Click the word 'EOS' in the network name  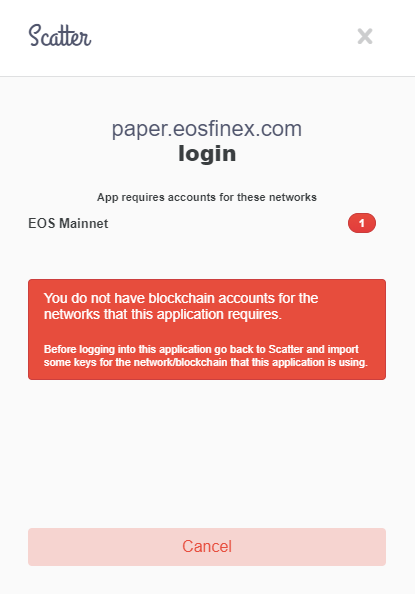coord(42,223)
